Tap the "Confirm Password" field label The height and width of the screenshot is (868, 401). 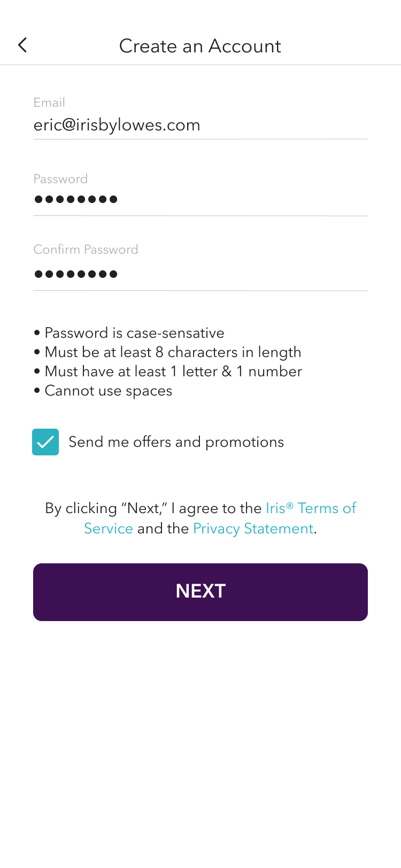pos(86,250)
